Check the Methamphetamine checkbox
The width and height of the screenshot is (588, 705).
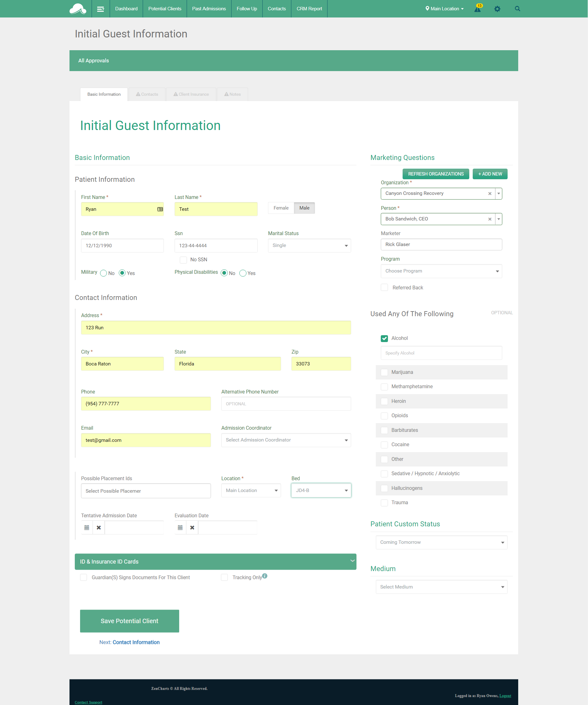click(x=385, y=387)
